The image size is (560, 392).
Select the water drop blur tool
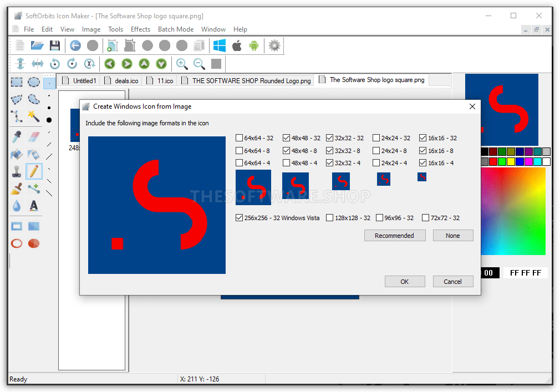pos(17,206)
